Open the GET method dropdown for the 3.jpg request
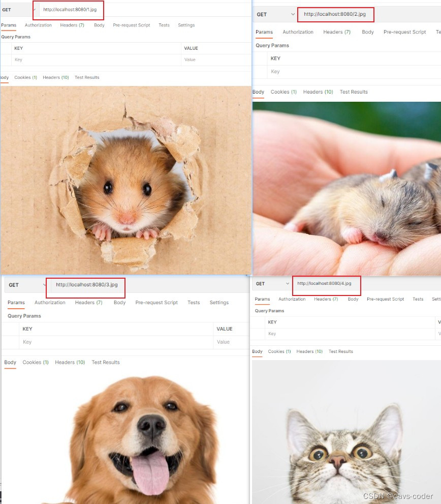Viewport: 441px width, 504px height. [27, 285]
